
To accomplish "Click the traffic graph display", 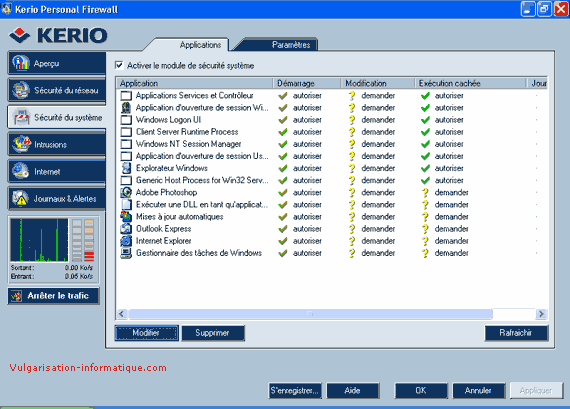I will [x=39, y=240].
